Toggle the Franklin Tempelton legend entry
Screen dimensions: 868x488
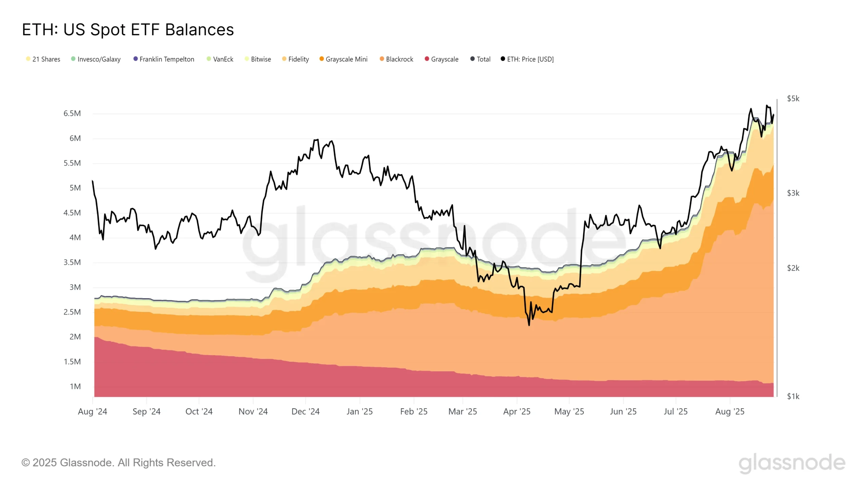[x=164, y=59]
